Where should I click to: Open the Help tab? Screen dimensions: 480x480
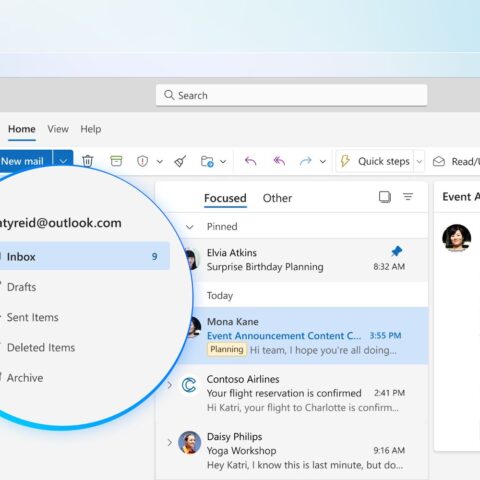click(91, 129)
